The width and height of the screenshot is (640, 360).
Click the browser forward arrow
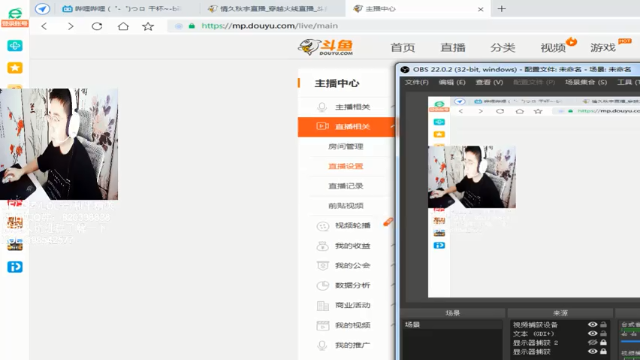pyautogui.click(x=71, y=27)
